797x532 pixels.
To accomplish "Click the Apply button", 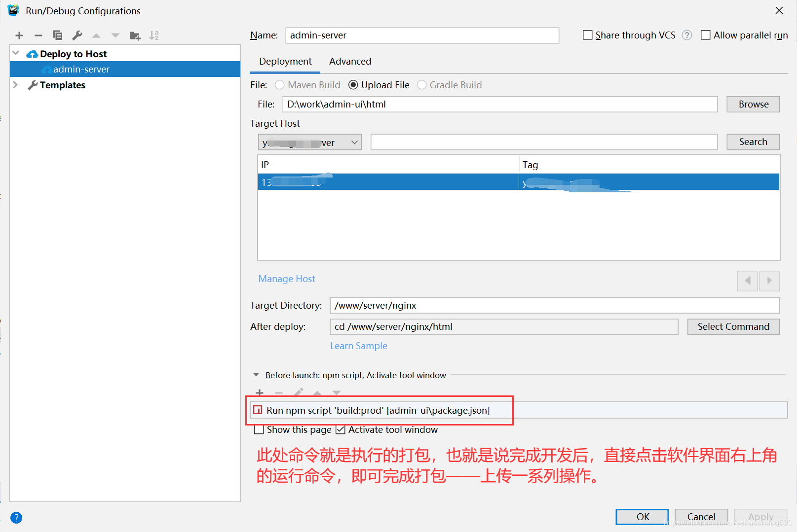I will [760, 517].
